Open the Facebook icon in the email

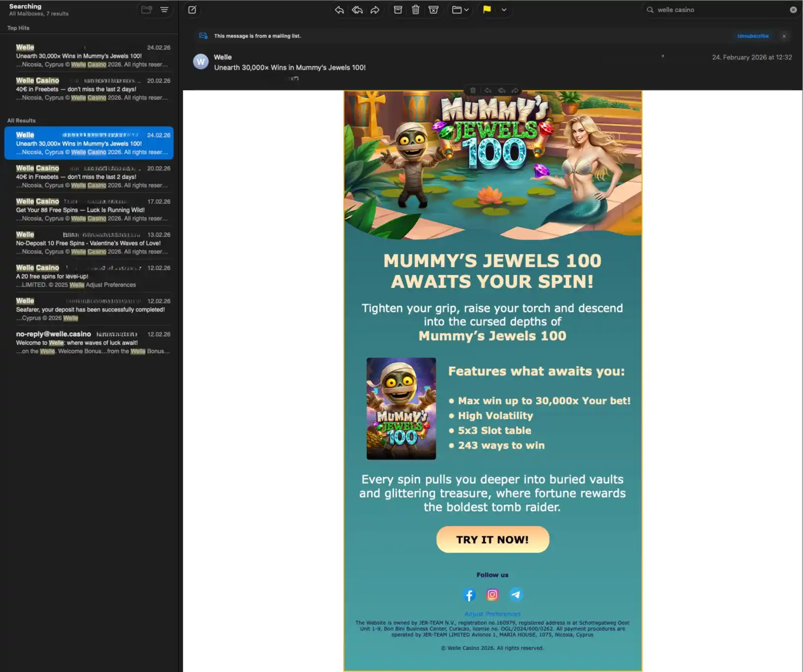point(469,594)
